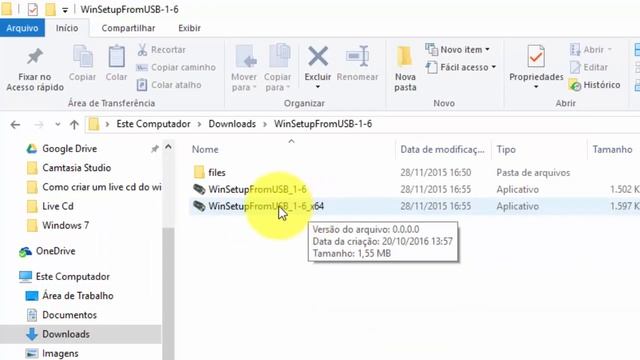Switch to the Início ribbon tab
Screen dimensions: 640x360
point(67,28)
